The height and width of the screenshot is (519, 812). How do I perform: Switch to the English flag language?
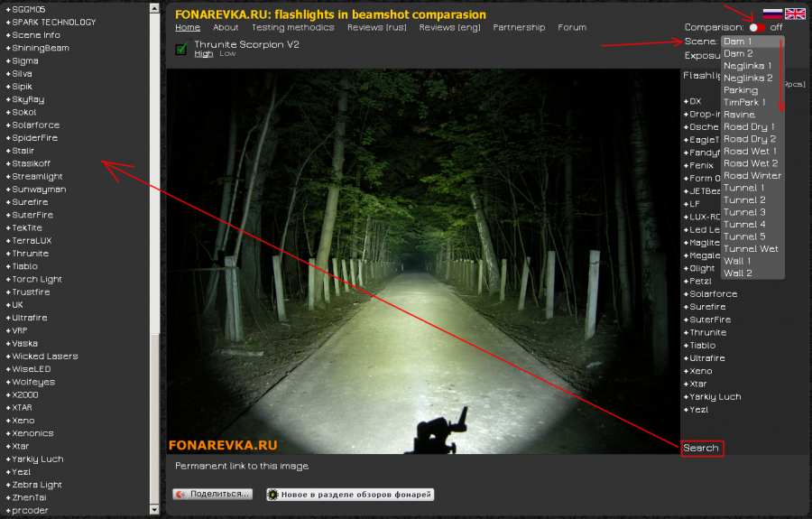tap(795, 14)
